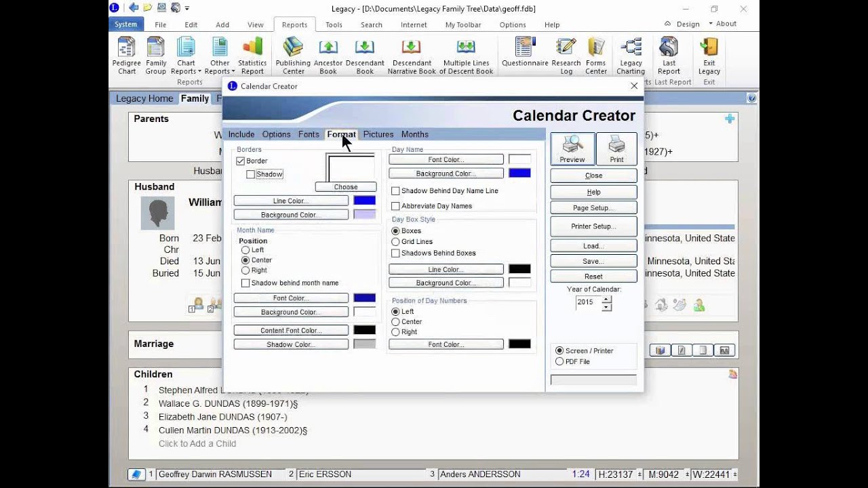This screenshot has width=868, height=488.
Task: Decrease the Year of Calendar value
Action: click(x=606, y=307)
